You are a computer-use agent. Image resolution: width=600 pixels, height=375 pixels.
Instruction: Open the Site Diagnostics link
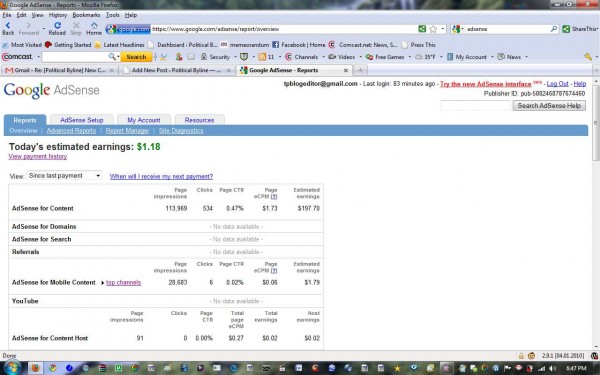tap(181, 130)
